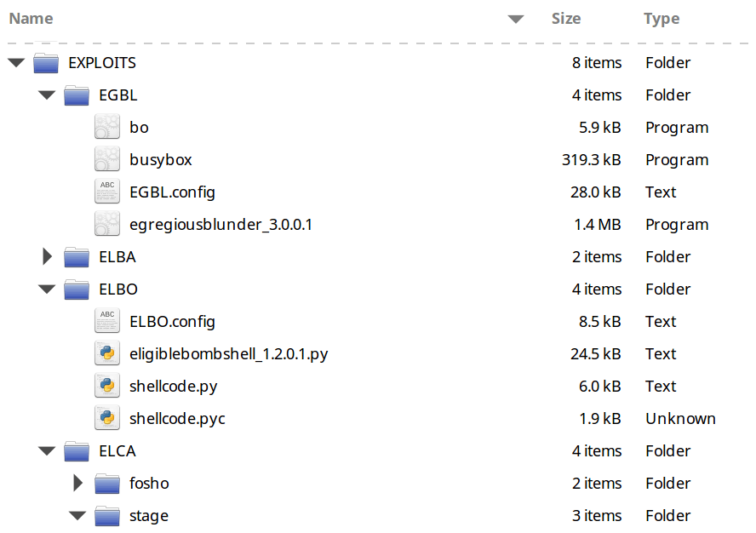Collapse the stage folder

[x=77, y=516]
